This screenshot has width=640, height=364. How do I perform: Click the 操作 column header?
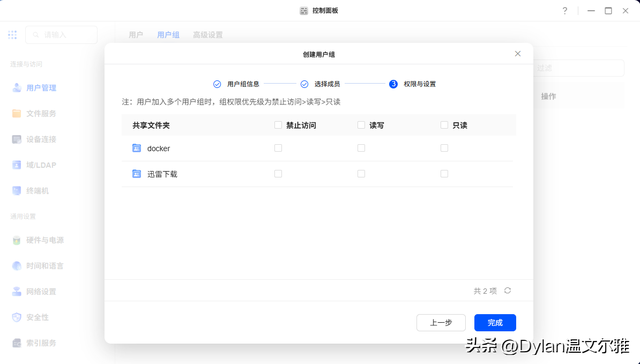[x=548, y=96]
